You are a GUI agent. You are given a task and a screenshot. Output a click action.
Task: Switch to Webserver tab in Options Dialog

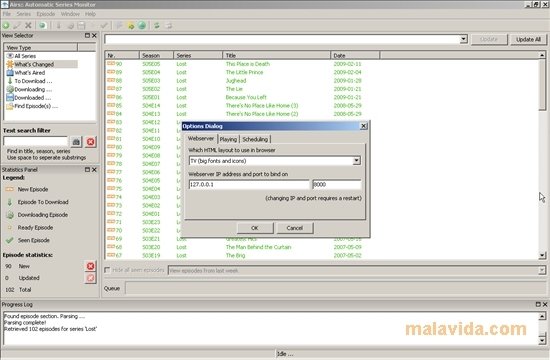tap(201, 139)
